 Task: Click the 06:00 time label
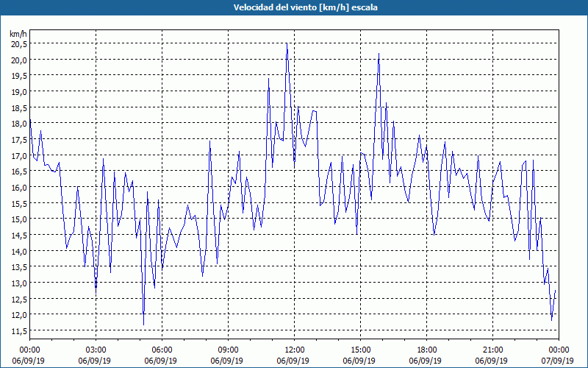pyautogui.click(x=162, y=350)
